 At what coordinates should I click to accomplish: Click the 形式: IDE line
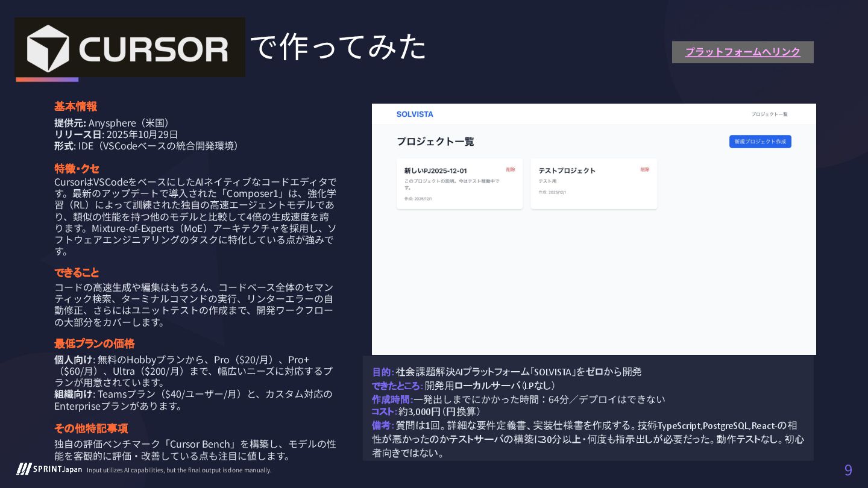[149, 146]
